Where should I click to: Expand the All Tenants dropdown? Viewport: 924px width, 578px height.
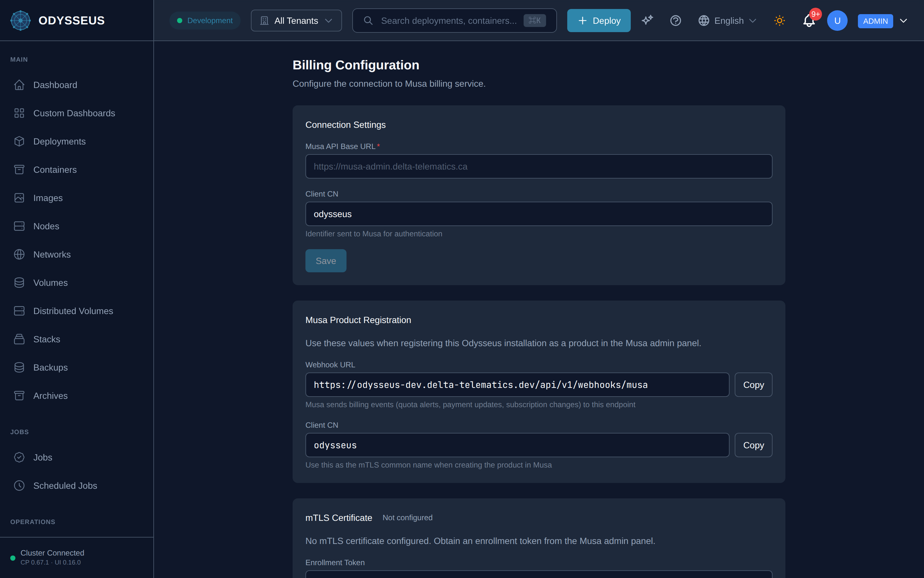(x=296, y=21)
